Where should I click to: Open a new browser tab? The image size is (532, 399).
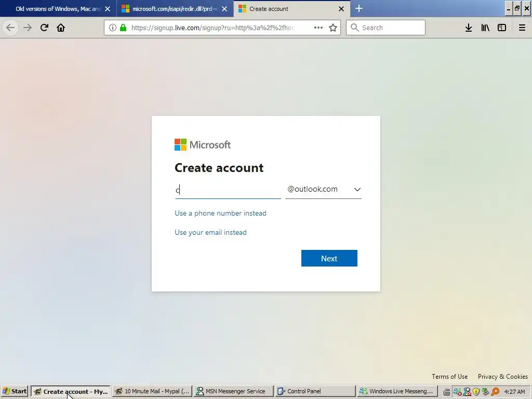(359, 8)
